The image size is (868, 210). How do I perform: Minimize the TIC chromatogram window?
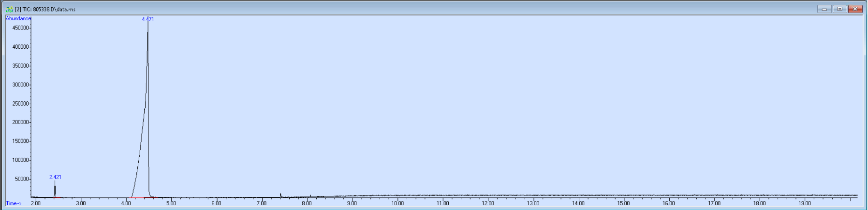point(824,9)
